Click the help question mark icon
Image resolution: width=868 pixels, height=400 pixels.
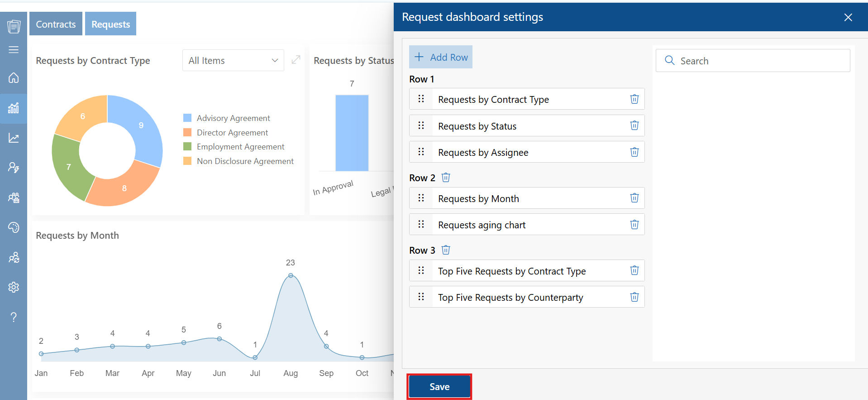tap(14, 317)
